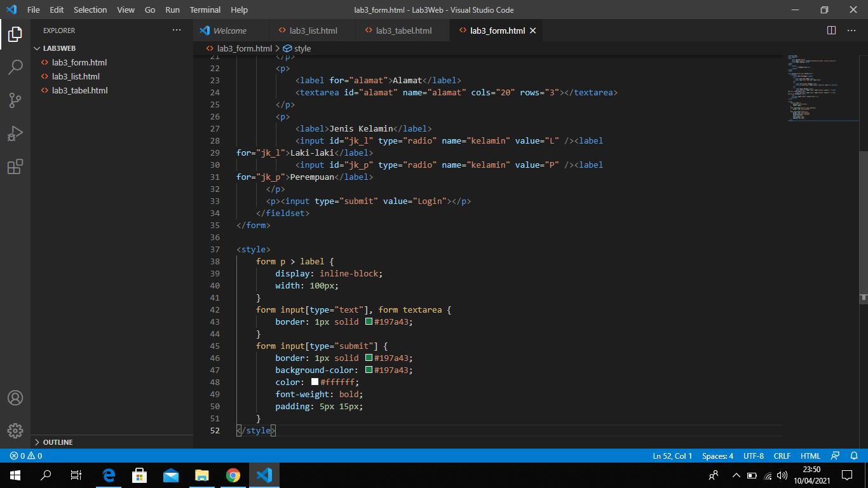The image size is (868, 488).
Task: Click the code minimap preview
Action: [823, 88]
